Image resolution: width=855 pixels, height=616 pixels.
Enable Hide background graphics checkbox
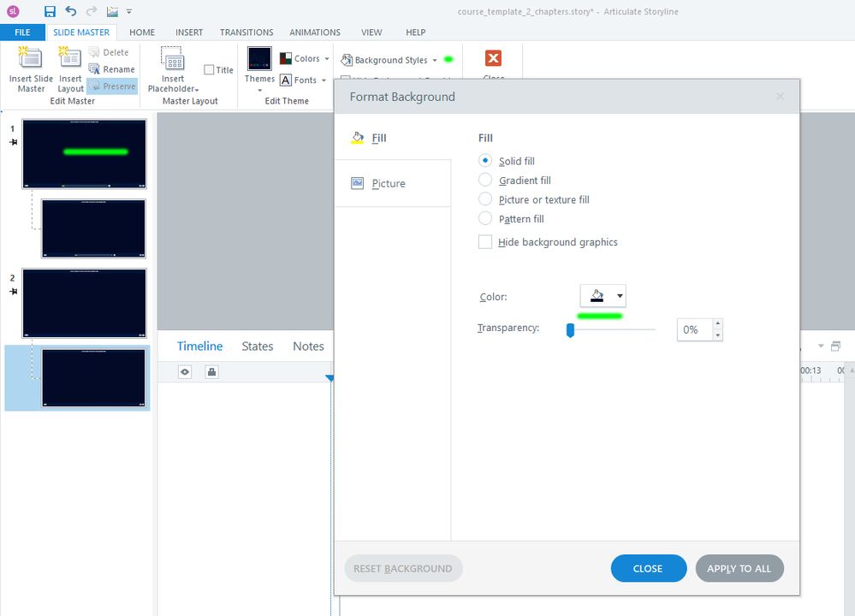pyautogui.click(x=485, y=242)
